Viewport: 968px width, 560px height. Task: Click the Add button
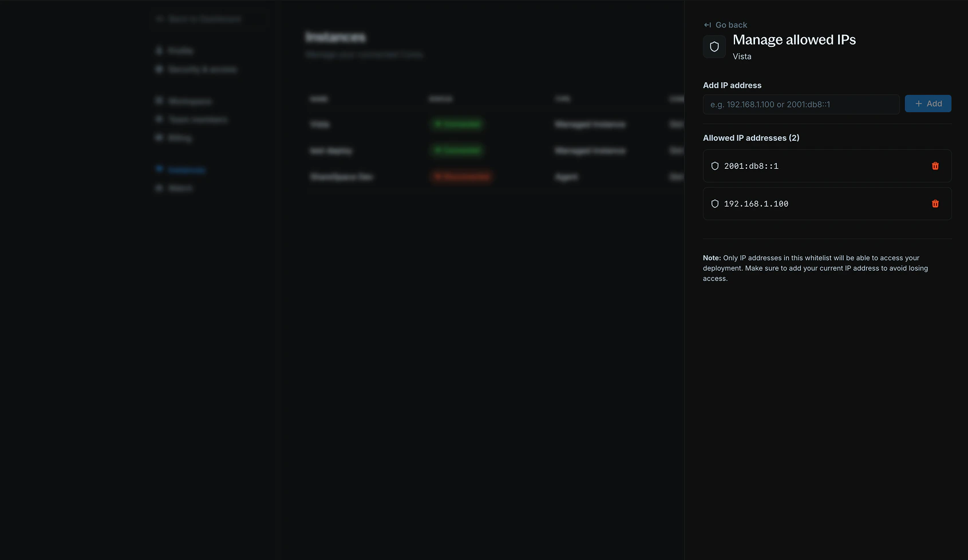[928, 104]
